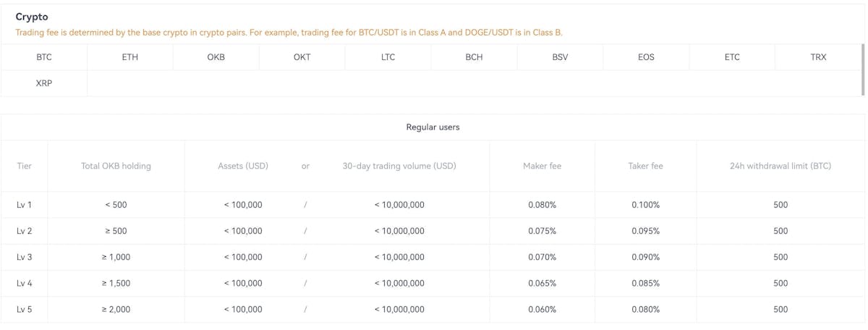Viewport: 868px width, 330px height.
Task: Select the ETC crypto cell
Action: (732, 57)
